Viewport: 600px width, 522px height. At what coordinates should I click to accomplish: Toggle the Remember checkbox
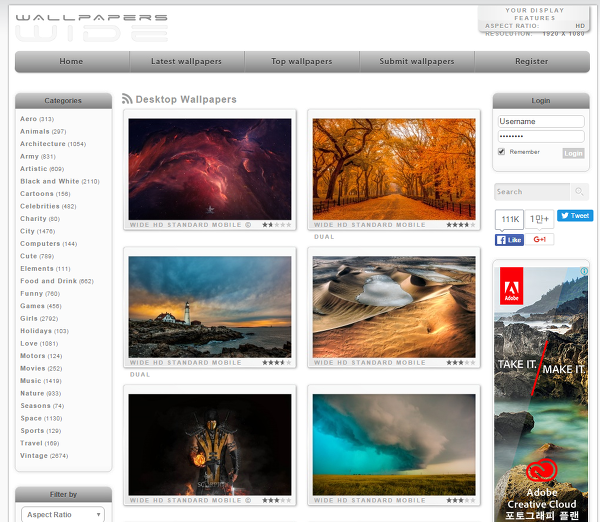coord(501,152)
